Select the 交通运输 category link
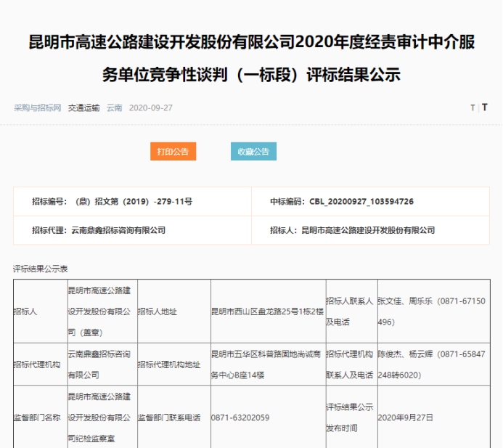503x448 pixels. click(x=83, y=107)
